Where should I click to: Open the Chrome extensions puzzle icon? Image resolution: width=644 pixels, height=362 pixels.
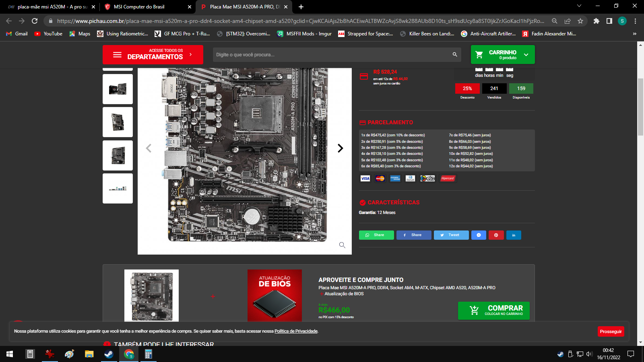tap(597, 21)
